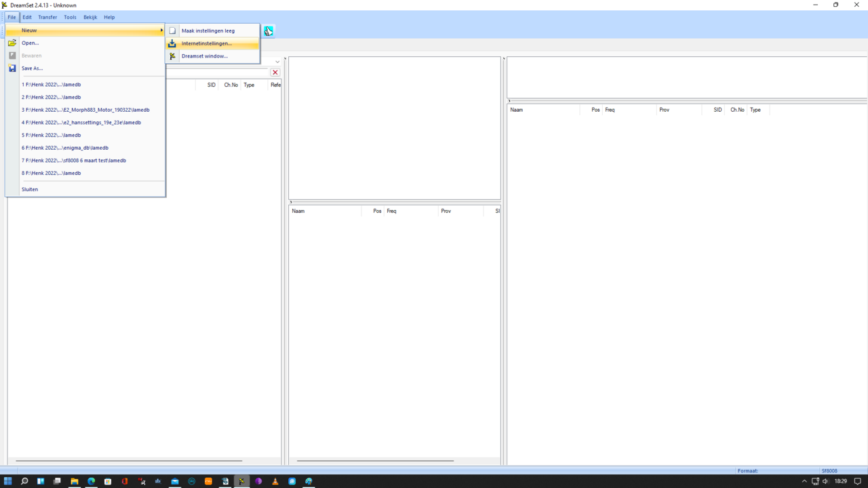Viewport: 868px width, 488px height.
Task: Expand the dropdown arrow above the left list
Action: pyautogui.click(x=277, y=62)
